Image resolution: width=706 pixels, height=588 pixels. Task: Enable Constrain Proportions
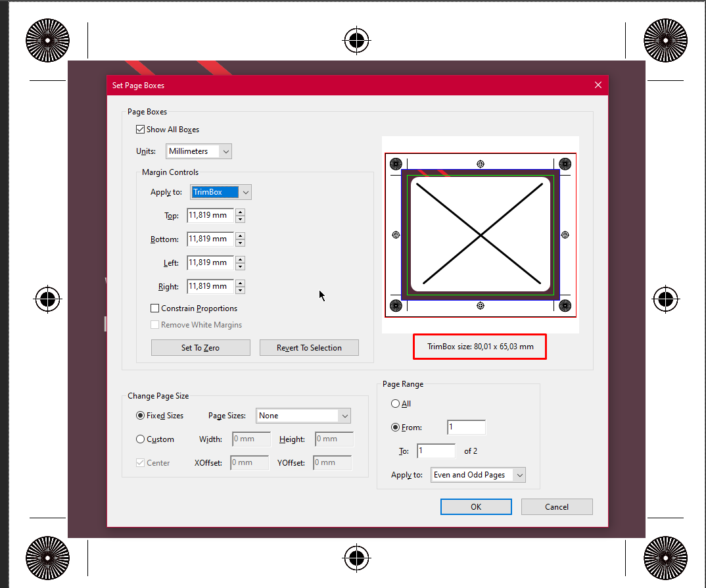[x=154, y=308]
